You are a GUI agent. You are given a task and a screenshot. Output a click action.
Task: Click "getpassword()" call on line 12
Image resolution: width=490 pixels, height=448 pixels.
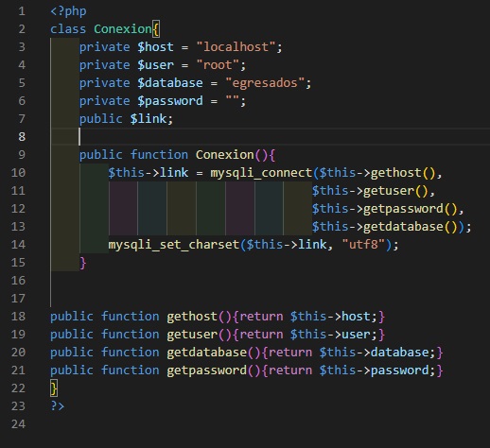(411, 209)
